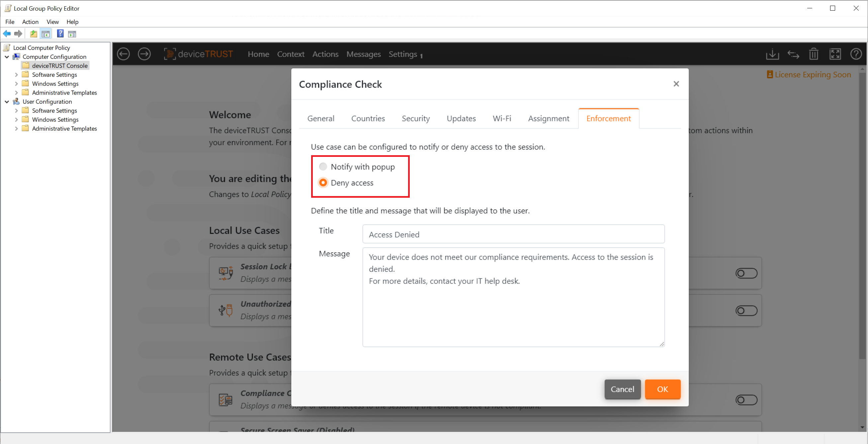Open the Action menu

[x=30, y=22]
